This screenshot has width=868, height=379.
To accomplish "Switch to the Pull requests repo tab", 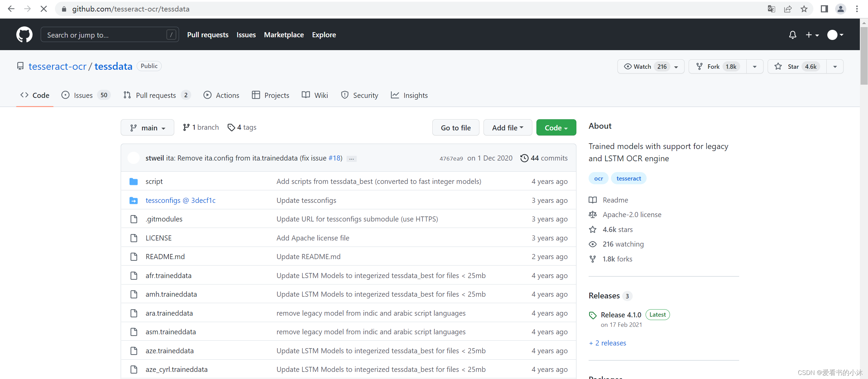I will click(x=157, y=95).
